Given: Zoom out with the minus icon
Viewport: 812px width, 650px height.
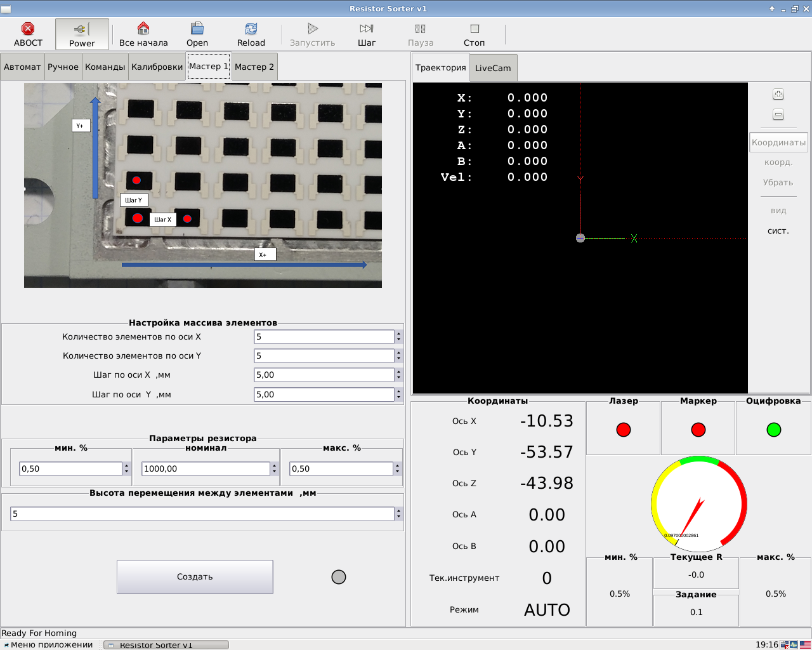Looking at the screenshot, I should click(778, 115).
